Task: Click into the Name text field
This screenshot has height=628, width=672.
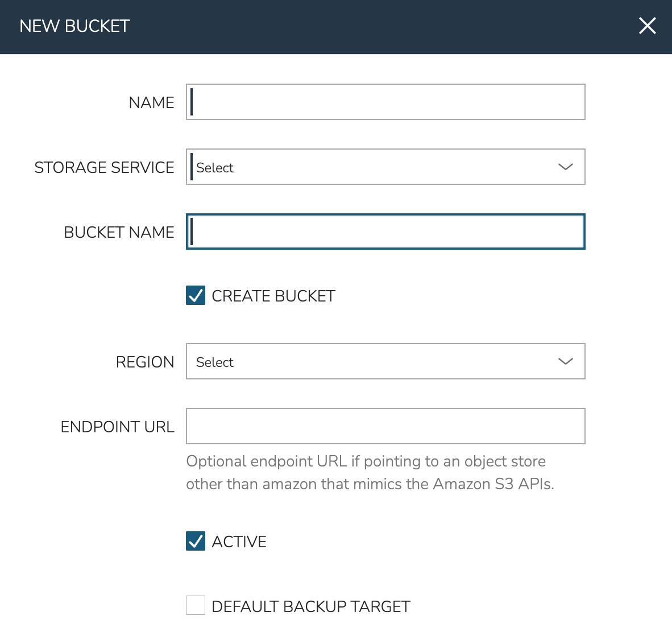Action: (x=385, y=102)
